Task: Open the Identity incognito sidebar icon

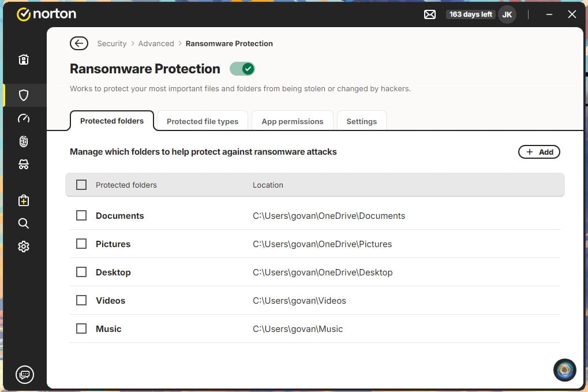Action: [24, 165]
